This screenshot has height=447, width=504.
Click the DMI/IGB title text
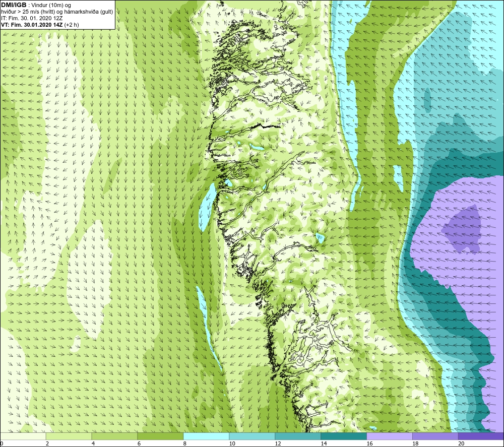click(x=14, y=5)
